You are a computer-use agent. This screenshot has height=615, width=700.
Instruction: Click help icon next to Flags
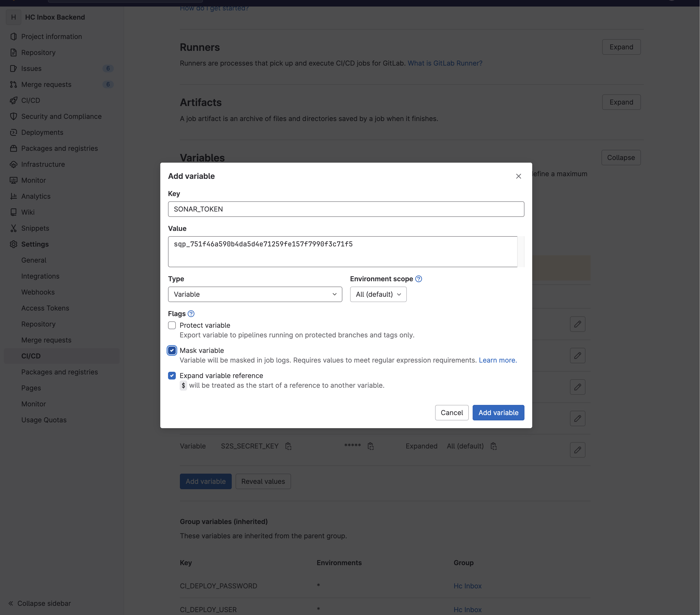click(x=191, y=314)
